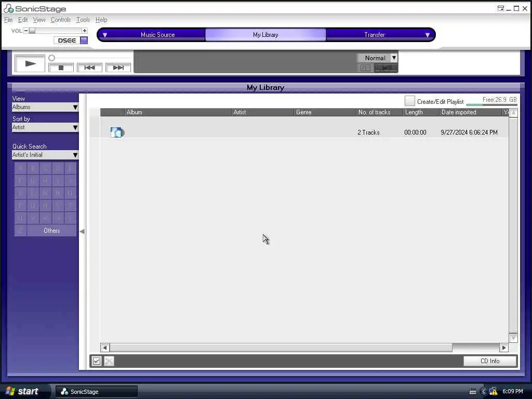The image size is (532, 399).
Task: Open the Music Source dropdown arrow
Action: pyautogui.click(x=105, y=35)
